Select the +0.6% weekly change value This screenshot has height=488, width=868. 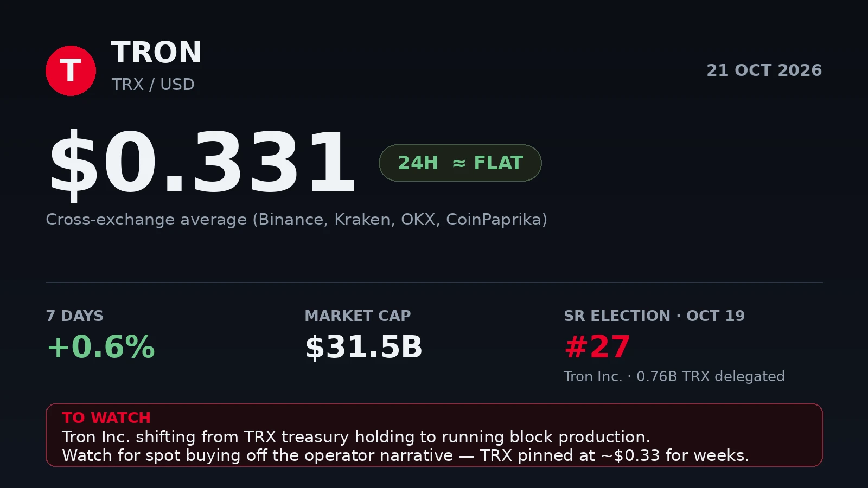click(101, 347)
